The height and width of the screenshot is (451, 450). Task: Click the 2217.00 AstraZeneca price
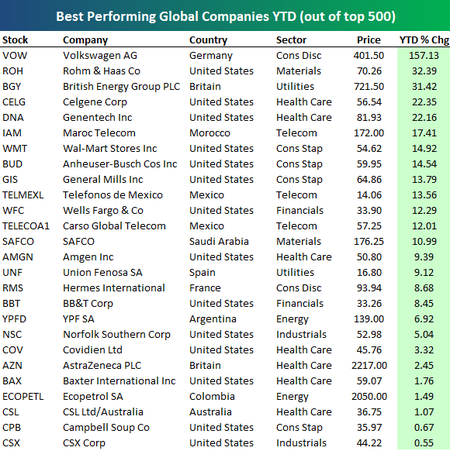(x=369, y=365)
